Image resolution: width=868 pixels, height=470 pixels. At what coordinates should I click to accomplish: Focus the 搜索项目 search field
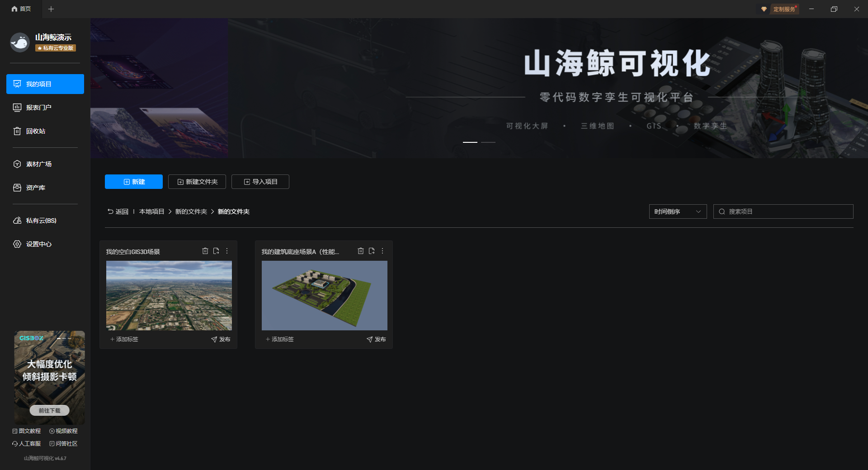tap(783, 211)
